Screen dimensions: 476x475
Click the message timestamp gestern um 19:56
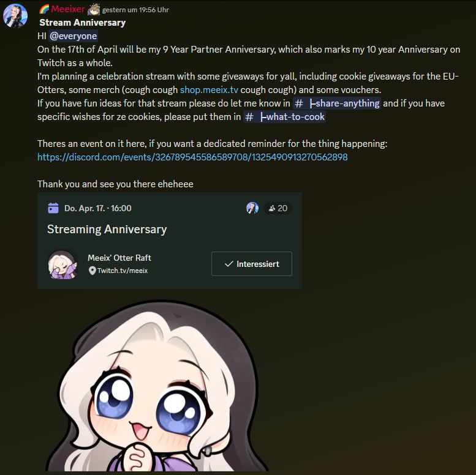coord(135,10)
